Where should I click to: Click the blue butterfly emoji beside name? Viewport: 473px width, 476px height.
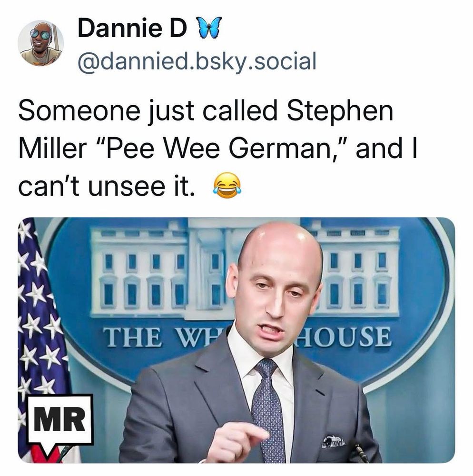(209, 27)
